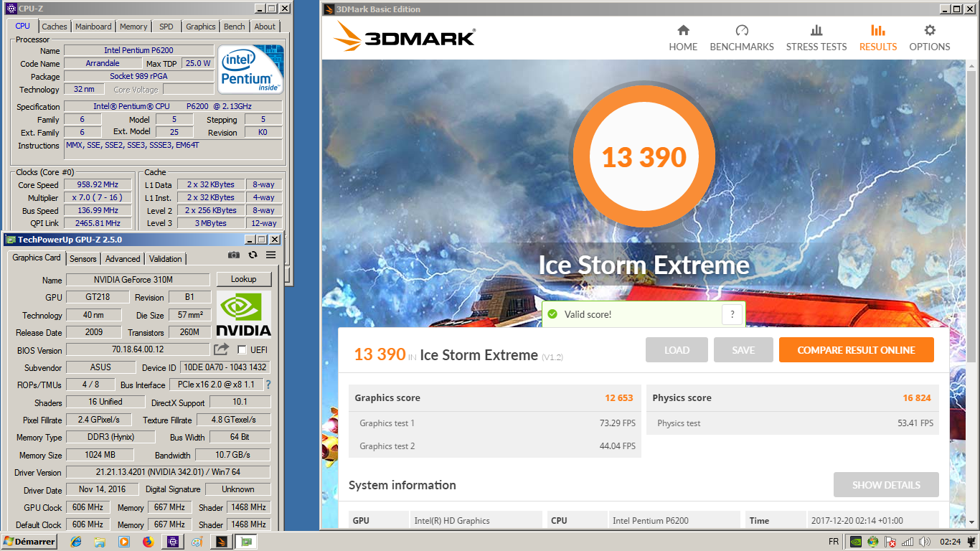Click the taskbar clock 02:24
This screenshot has height=551, width=980.
tap(950, 542)
